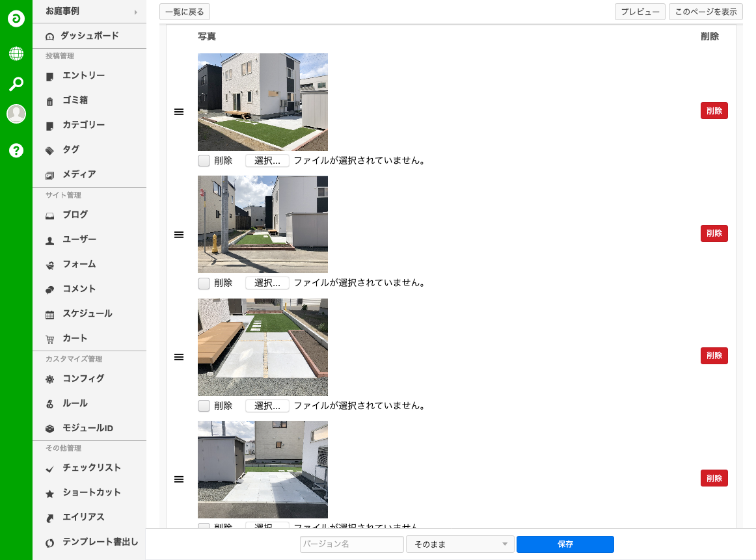This screenshot has height=560, width=756.
Task: Click the user avatar icon
Action: [x=16, y=114]
